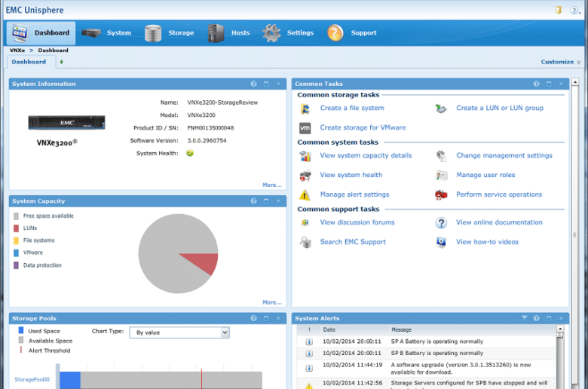Click the File systems yellow legend swatch
Screen dimensions: 588x389
tap(16, 240)
